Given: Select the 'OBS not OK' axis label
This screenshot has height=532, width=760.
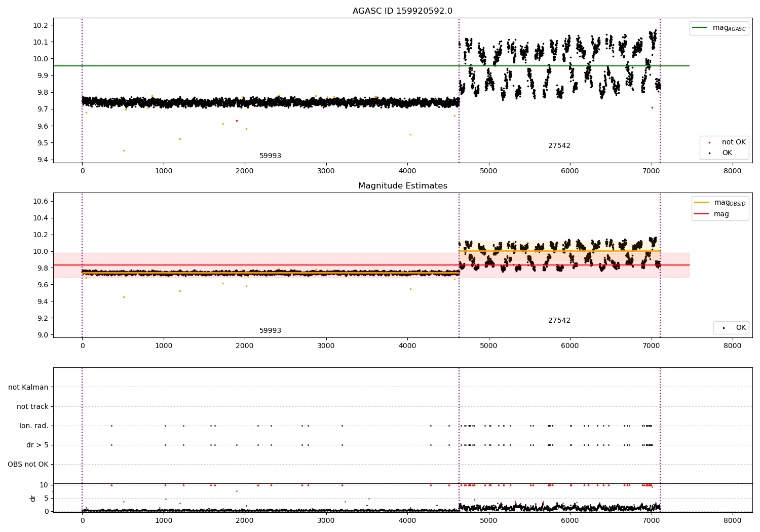Looking at the screenshot, I should click(x=28, y=465).
